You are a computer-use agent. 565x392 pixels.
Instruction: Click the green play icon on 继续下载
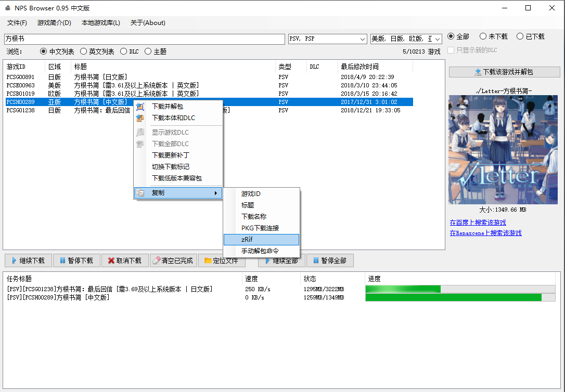[12, 260]
